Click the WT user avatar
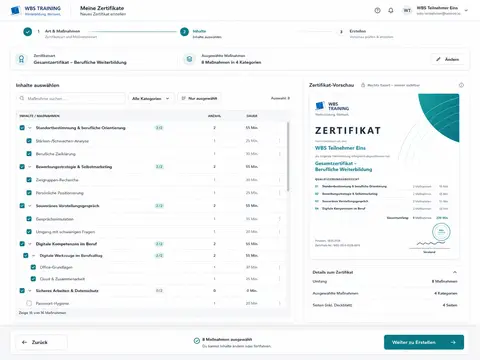Image resolution: width=480 pixels, height=360 pixels. coord(407,10)
